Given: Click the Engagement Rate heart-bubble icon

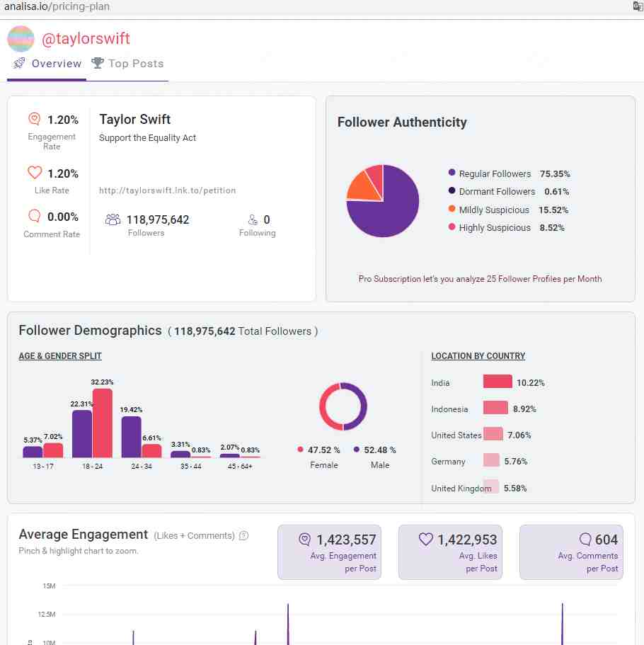Looking at the screenshot, I should [35, 119].
